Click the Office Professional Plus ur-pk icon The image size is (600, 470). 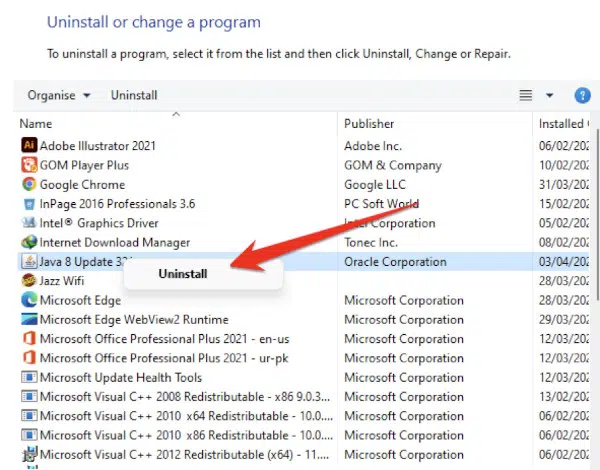(x=29, y=357)
